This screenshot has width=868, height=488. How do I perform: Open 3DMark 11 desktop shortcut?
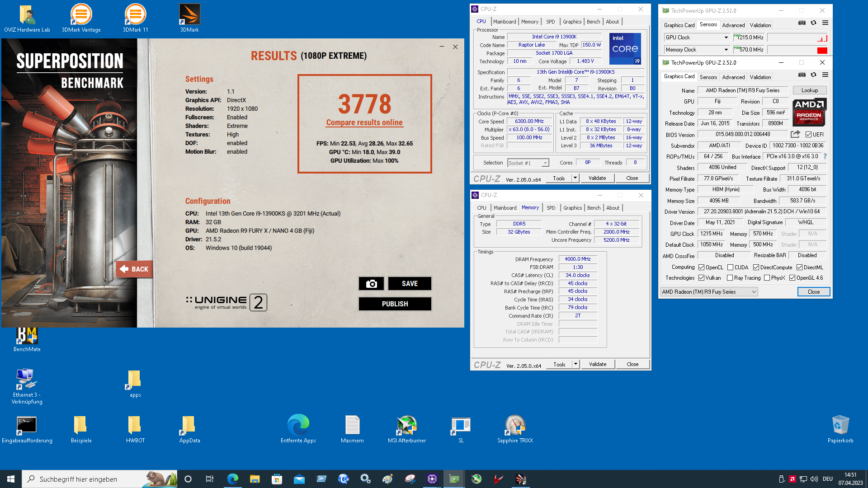coord(136,19)
